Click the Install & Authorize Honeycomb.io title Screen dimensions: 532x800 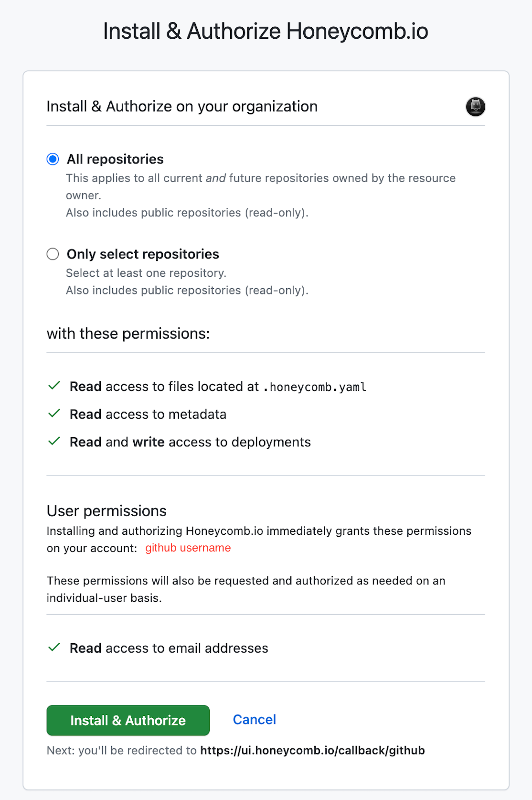tap(266, 31)
